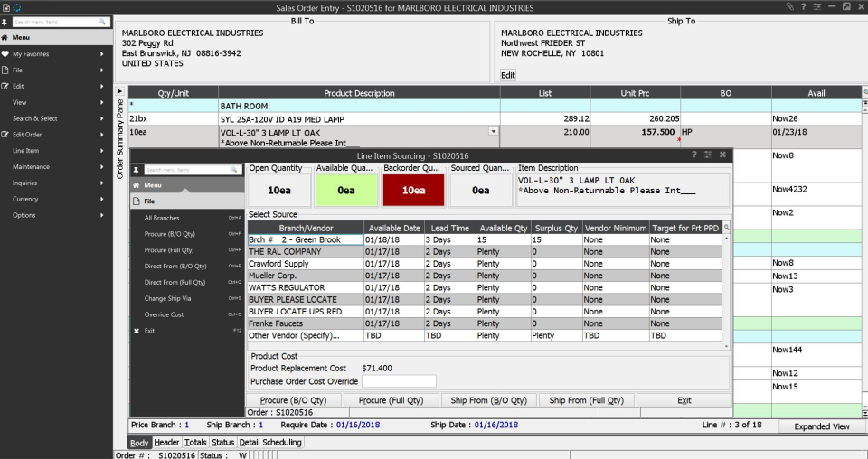Switch to the Totals tab

(195, 443)
